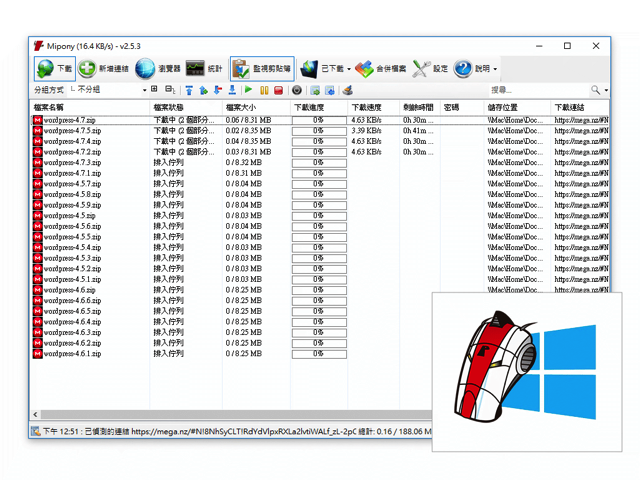Expand the 已下載 dropdown arrow

click(349, 69)
